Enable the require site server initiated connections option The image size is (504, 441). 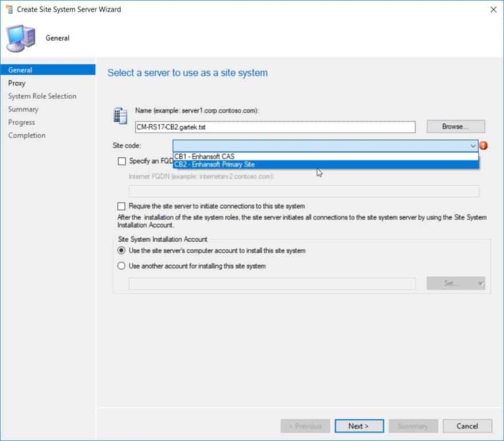[x=121, y=207]
